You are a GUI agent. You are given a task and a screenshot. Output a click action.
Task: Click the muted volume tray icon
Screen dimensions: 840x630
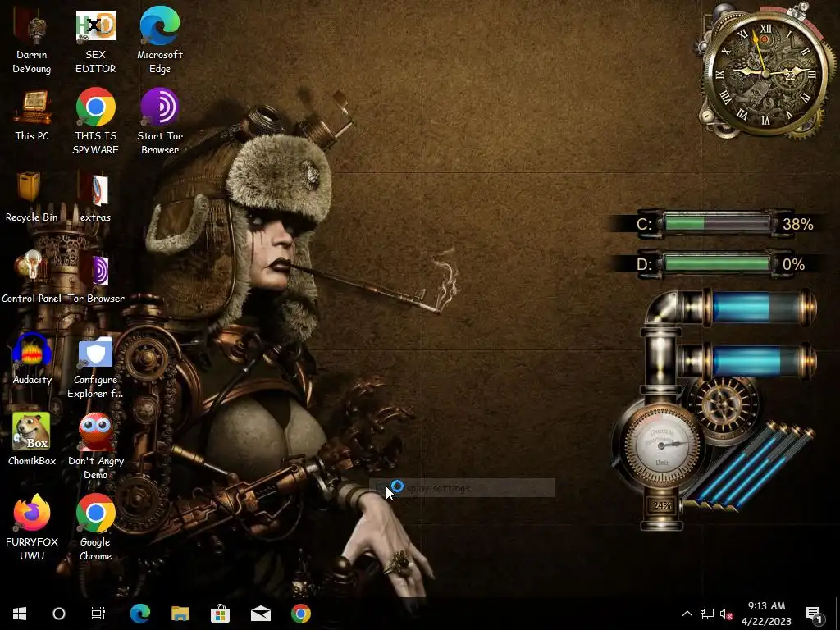point(726,614)
